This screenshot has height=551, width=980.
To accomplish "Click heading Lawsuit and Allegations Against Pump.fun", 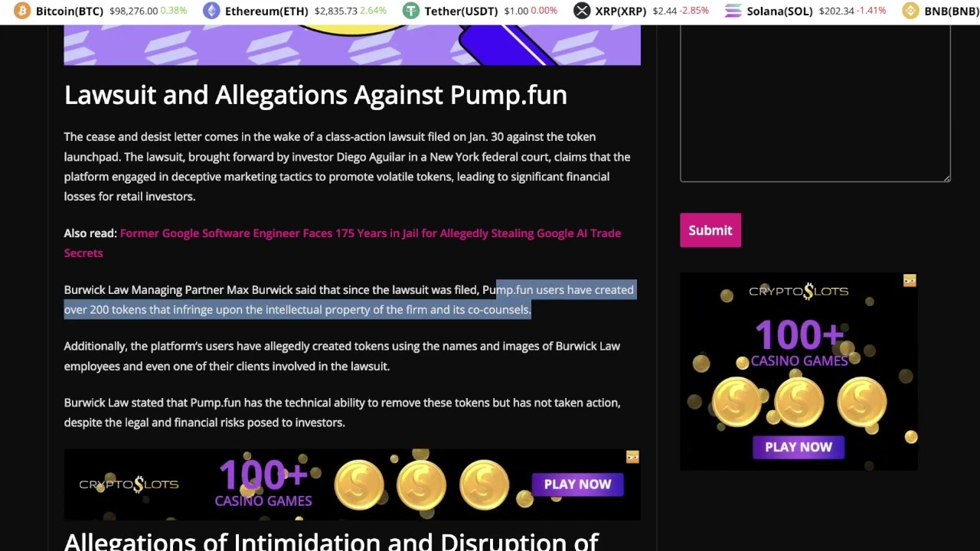I will tap(315, 95).
